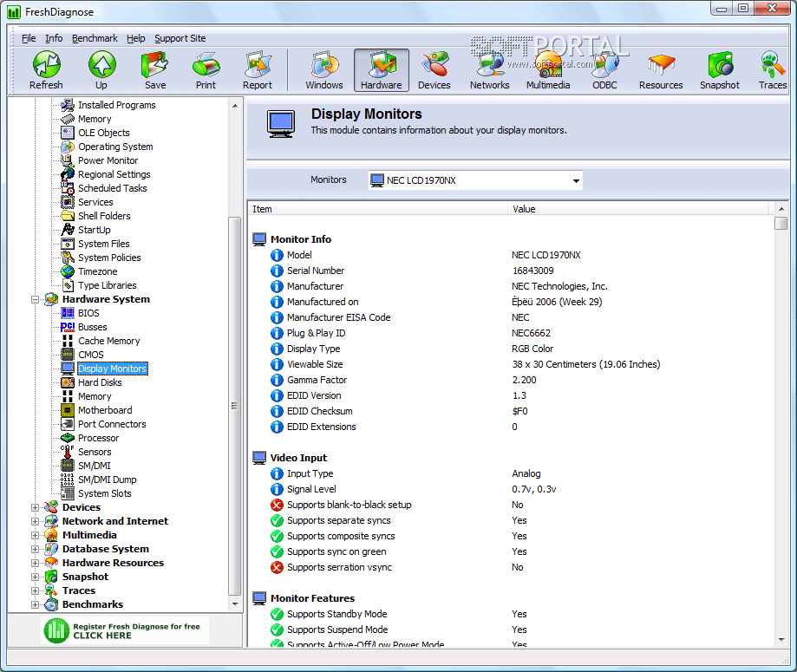Click the BIOS chip icon in tree
This screenshot has width=797, height=672.
68,313
